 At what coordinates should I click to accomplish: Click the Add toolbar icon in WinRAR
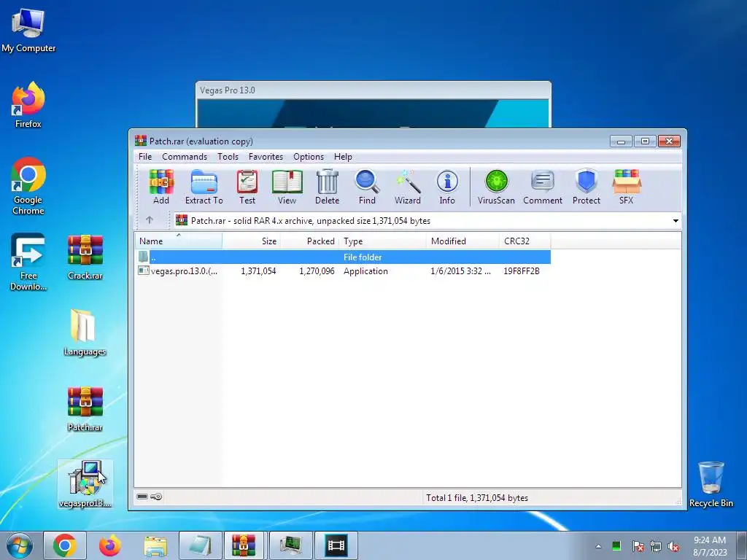(x=161, y=187)
